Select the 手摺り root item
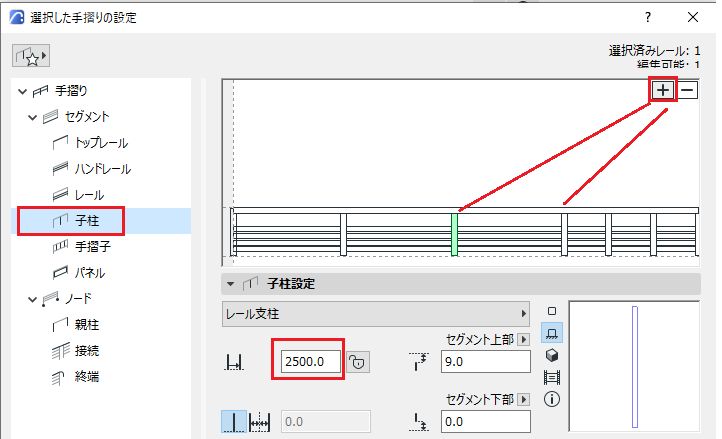Image resolution: width=722 pixels, height=439 pixels. (x=71, y=91)
